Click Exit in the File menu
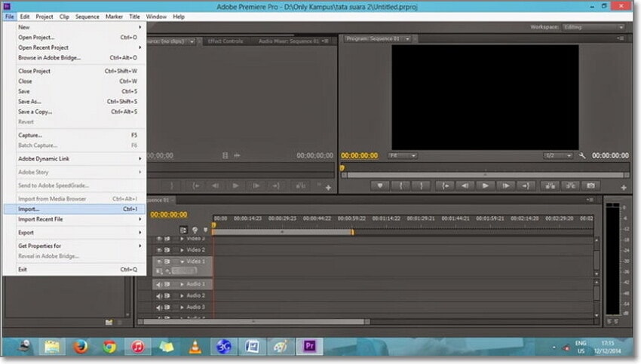Image resolution: width=641 pixels, height=364 pixels. tap(75, 269)
